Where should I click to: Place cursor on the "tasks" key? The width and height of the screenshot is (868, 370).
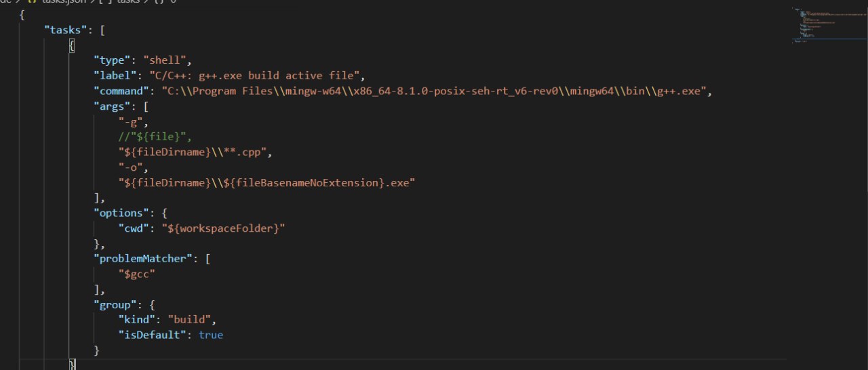click(x=66, y=30)
